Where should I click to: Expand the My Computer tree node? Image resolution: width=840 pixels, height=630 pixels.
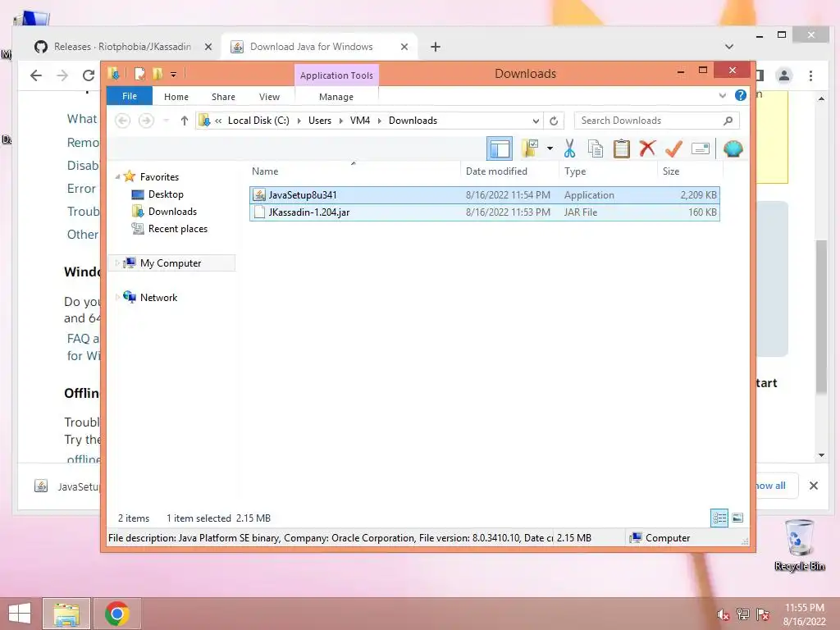pos(117,262)
